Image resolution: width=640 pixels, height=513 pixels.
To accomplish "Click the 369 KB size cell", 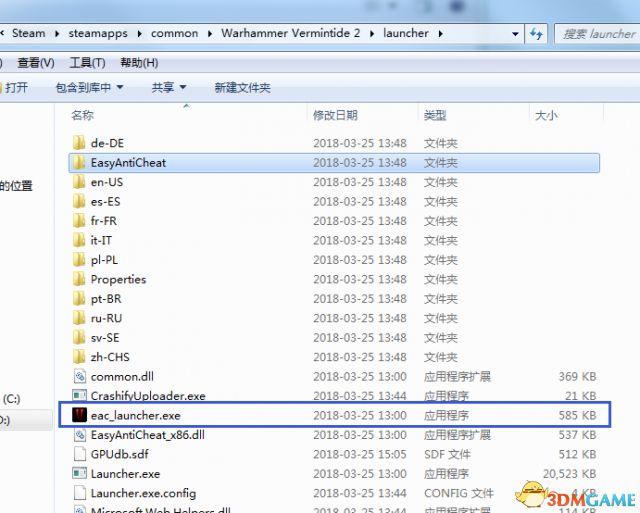I will pyautogui.click(x=577, y=376).
